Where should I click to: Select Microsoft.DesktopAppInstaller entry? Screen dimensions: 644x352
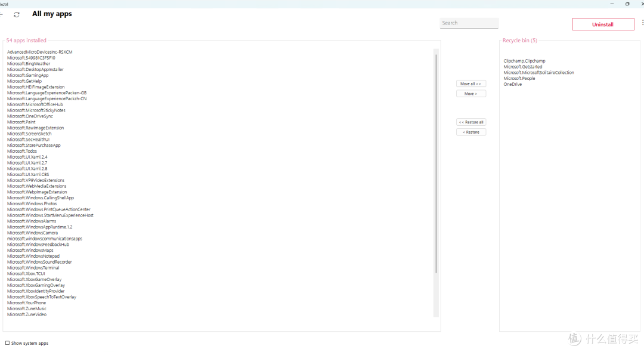[35, 69]
